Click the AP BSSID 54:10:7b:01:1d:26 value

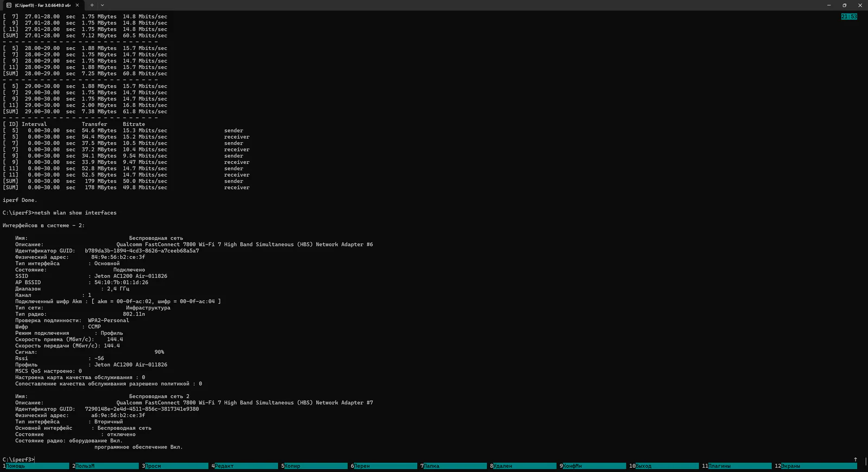[121, 283]
